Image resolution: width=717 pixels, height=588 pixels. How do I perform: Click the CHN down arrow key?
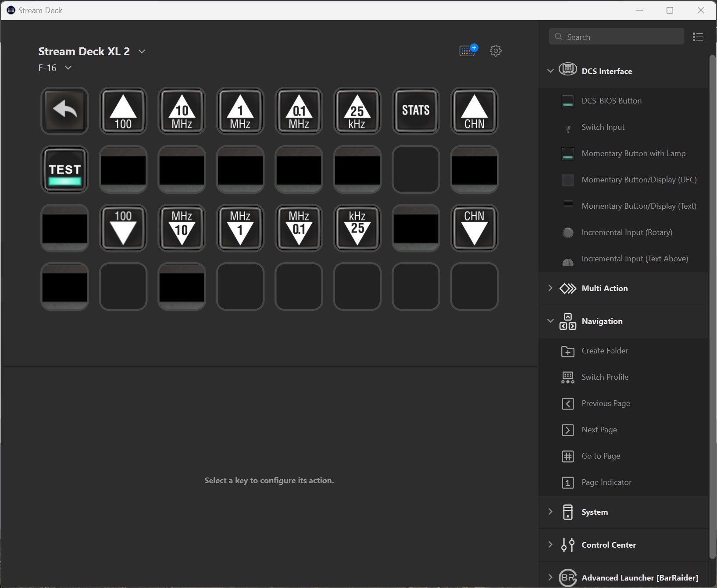474,228
